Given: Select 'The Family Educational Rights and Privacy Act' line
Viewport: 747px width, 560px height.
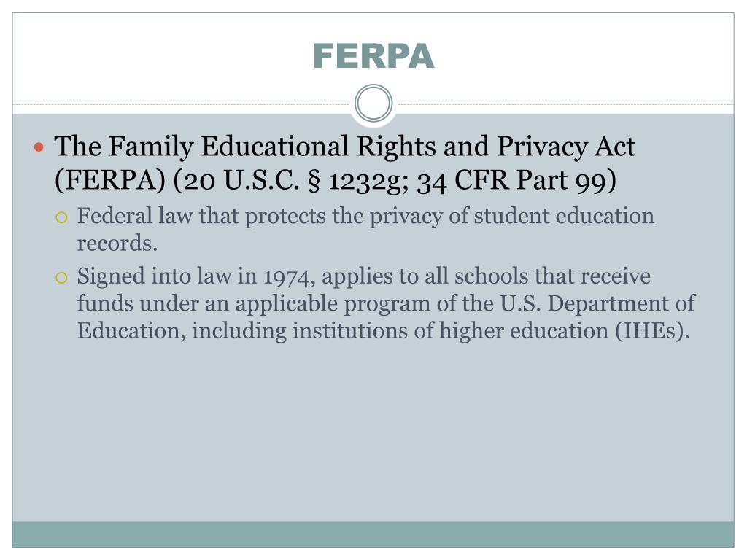Looking at the screenshot, I should tap(344, 146).
